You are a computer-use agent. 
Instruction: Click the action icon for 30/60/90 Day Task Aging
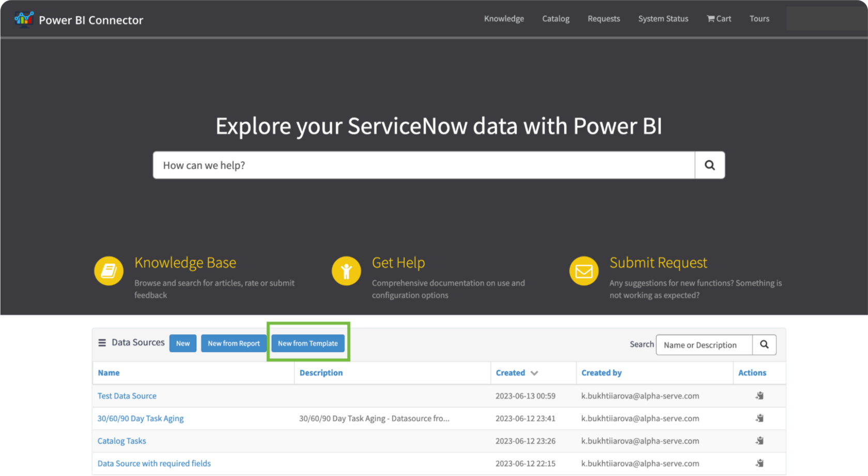(760, 418)
